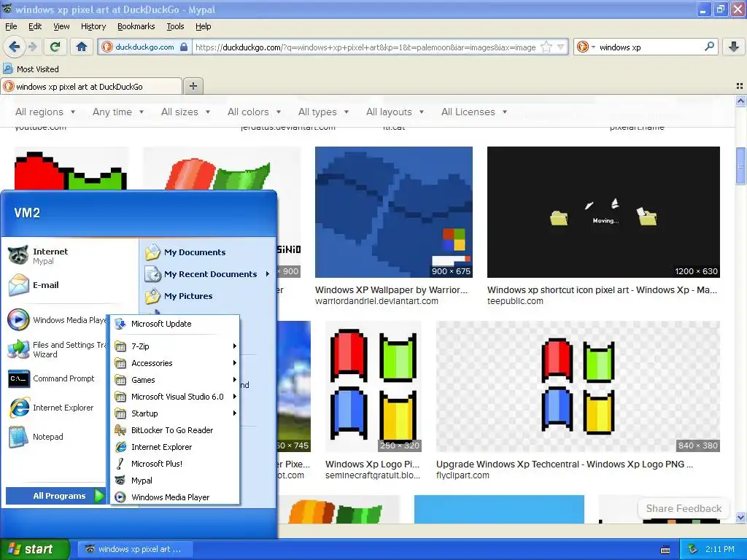Expand the 7-Zip program folder
This screenshot has height=560, width=747.
(175, 346)
